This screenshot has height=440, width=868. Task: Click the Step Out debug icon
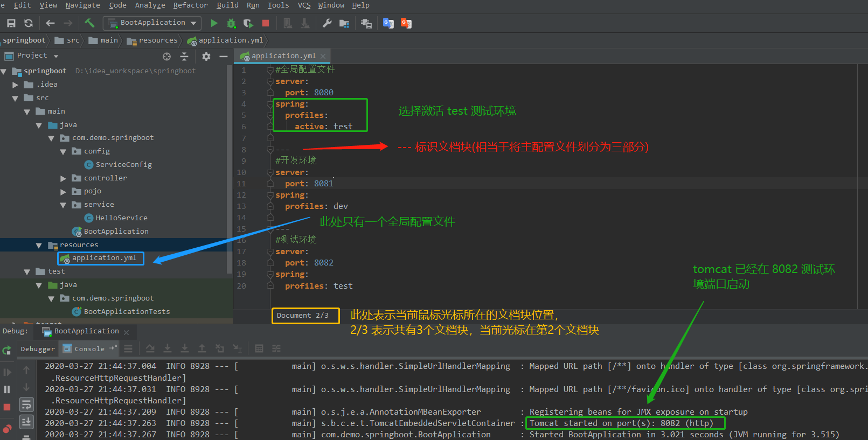[x=202, y=349]
